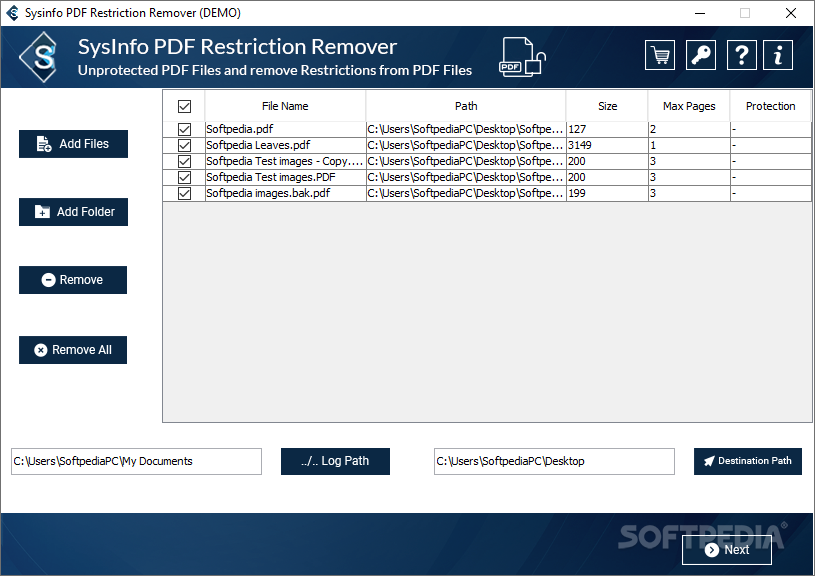Select the Softpedia Leaves.pdf file name
This screenshot has width=815, height=576.
(x=285, y=146)
